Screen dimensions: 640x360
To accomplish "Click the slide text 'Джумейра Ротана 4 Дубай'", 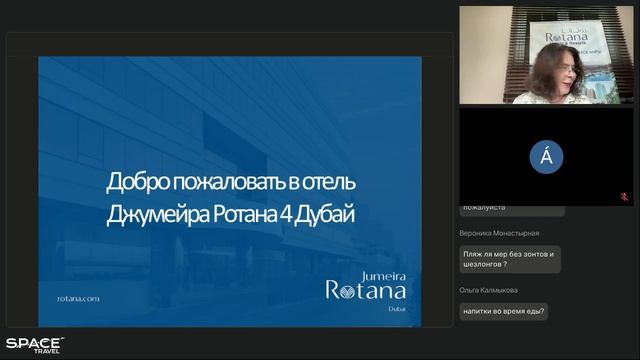I will pyautogui.click(x=230, y=214).
